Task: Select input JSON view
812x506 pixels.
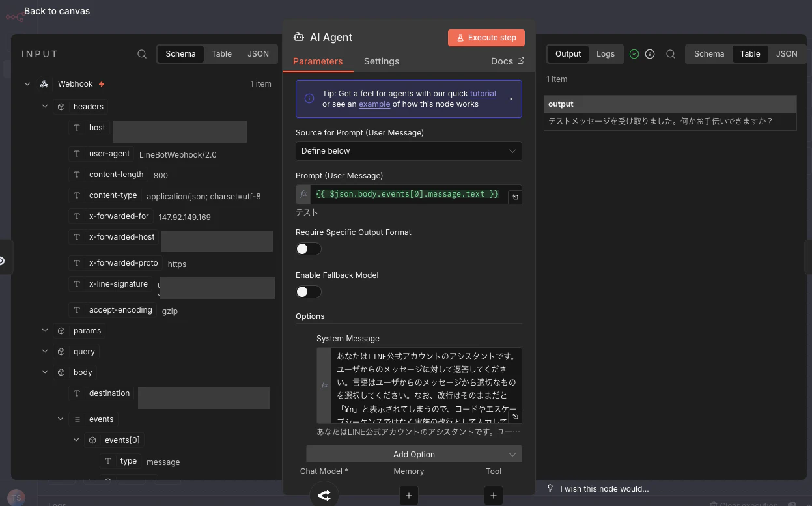Action: coord(258,54)
